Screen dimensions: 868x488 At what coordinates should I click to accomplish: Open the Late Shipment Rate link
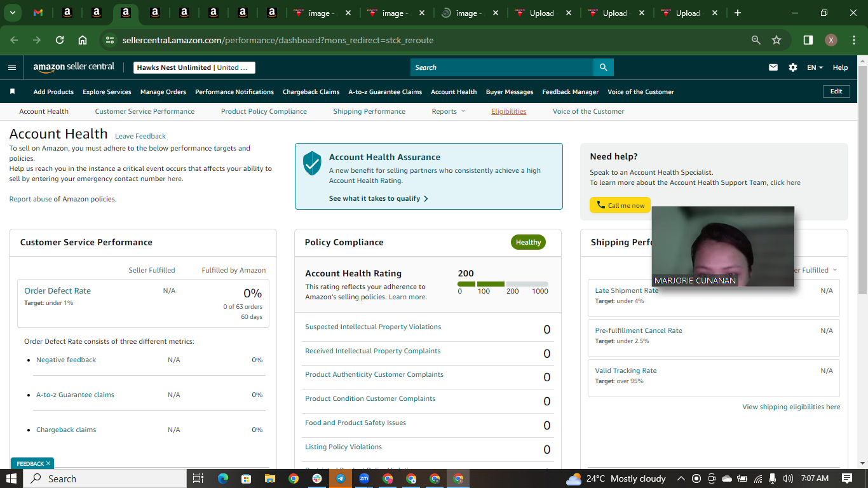tap(627, 290)
